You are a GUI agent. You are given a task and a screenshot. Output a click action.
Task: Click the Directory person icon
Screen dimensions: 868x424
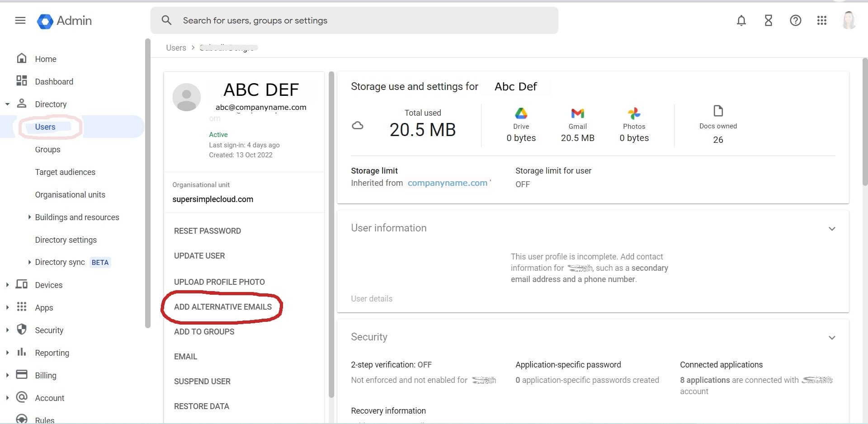point(21,104)
